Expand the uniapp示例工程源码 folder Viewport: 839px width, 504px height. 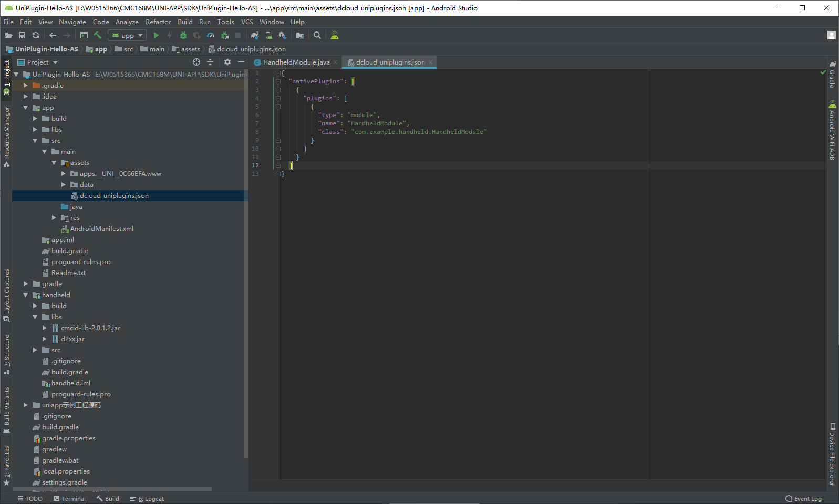pos(25,405)
